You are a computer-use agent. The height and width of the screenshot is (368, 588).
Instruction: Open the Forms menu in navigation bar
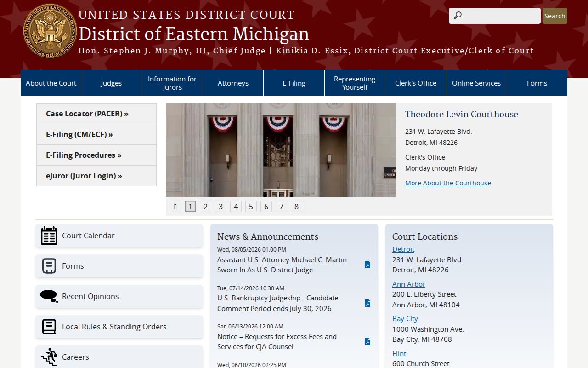[537, 83]
